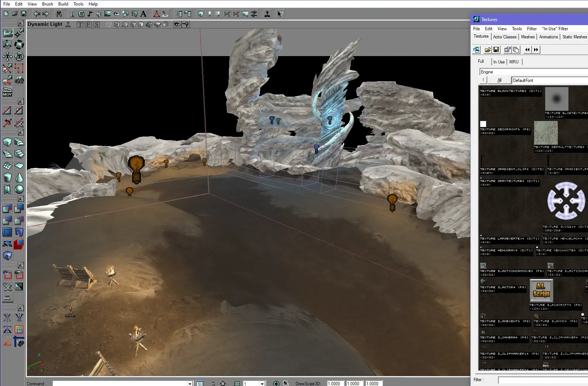Select the MRU textures tab

coord(514,62)
